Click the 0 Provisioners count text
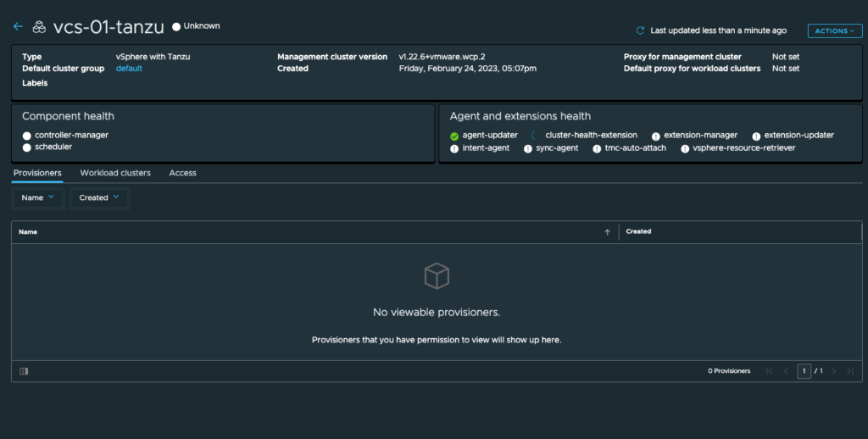868x439 pixels. click(729, 371)
